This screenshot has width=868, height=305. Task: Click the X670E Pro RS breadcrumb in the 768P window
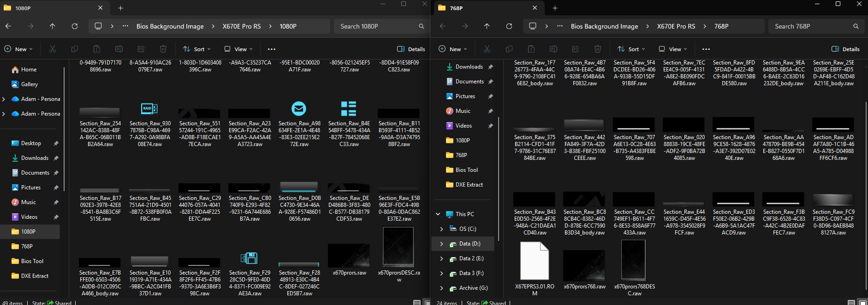[676, 26]
